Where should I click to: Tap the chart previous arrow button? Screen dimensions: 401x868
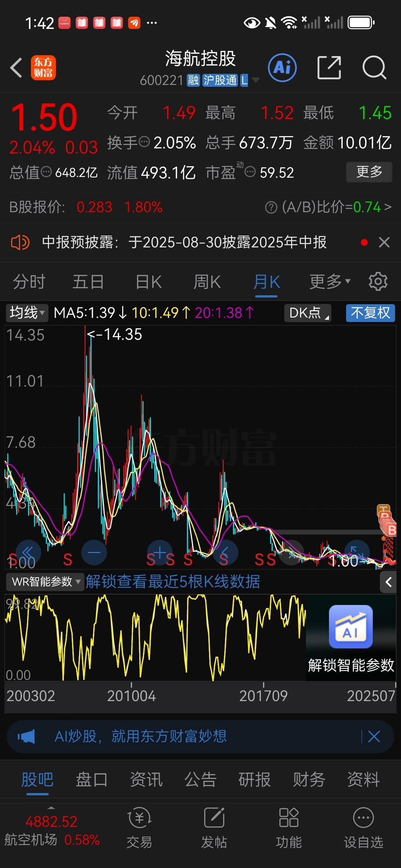point(225,552)
